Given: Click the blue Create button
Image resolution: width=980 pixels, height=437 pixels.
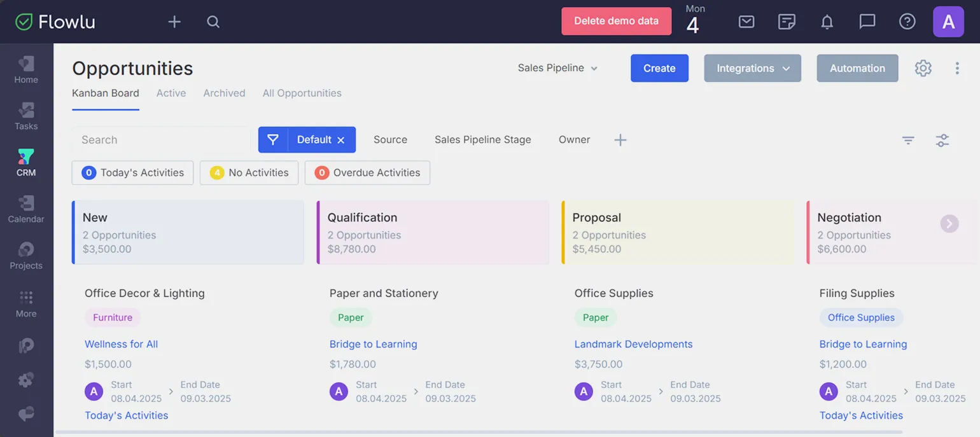Looking at the screenshot, I should (x=659, y=68).
